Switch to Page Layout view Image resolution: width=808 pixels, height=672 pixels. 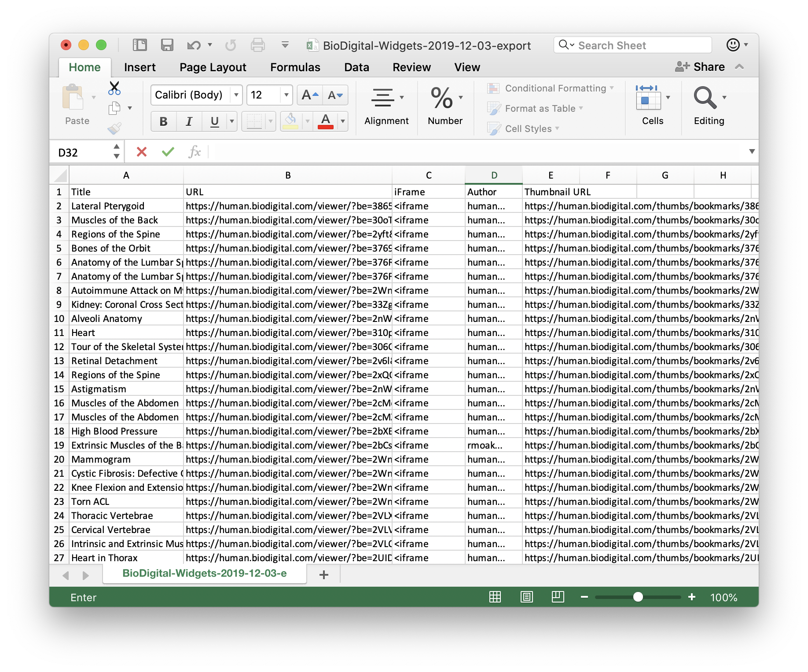click(527, 597)
